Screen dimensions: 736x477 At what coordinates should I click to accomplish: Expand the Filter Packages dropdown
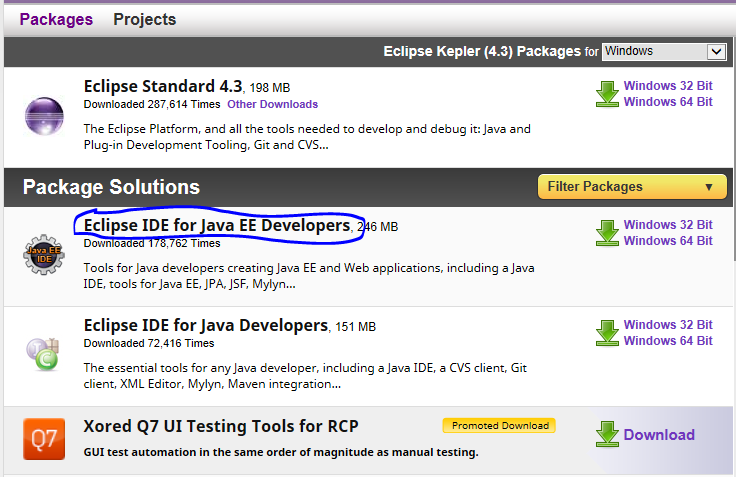[632, 187]
